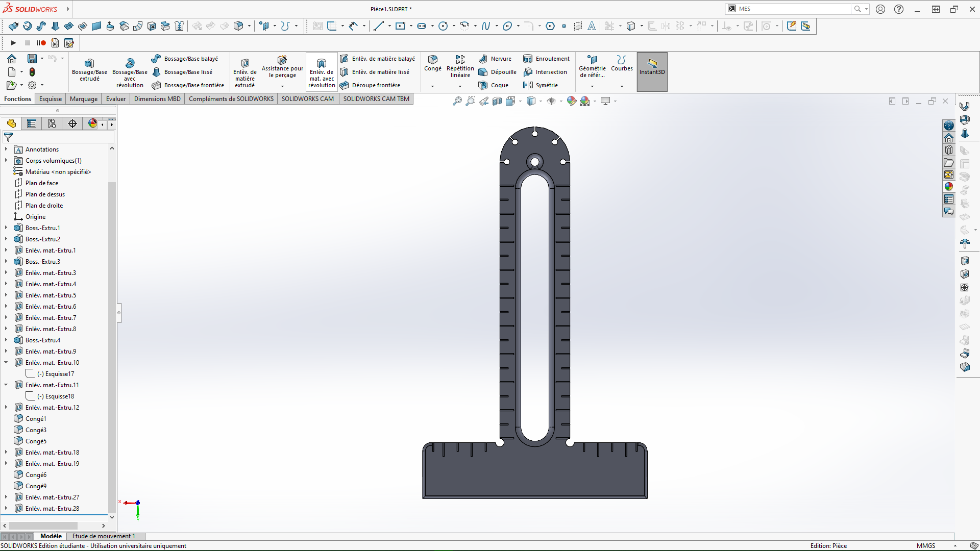Switch to the Esquisse tab
The width and height of the screenshot is (980, 551).
(51, 99)
